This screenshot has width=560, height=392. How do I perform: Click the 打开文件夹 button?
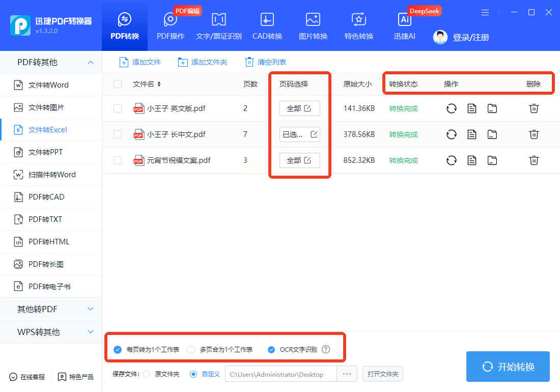click(x=382, y=374)
